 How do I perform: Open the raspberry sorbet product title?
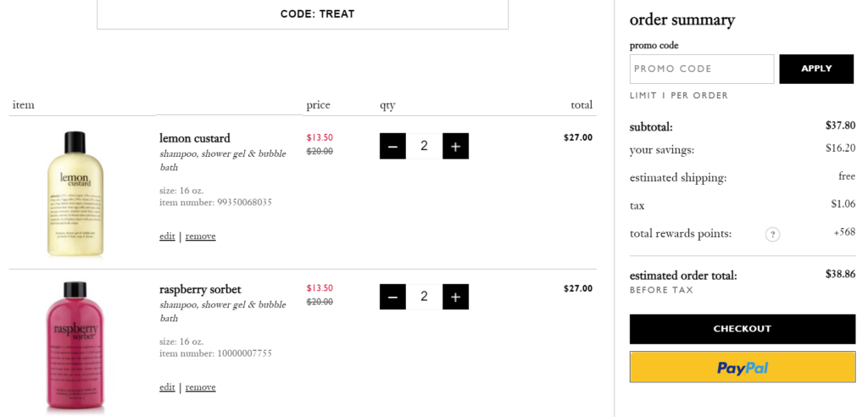pos(200,289)
